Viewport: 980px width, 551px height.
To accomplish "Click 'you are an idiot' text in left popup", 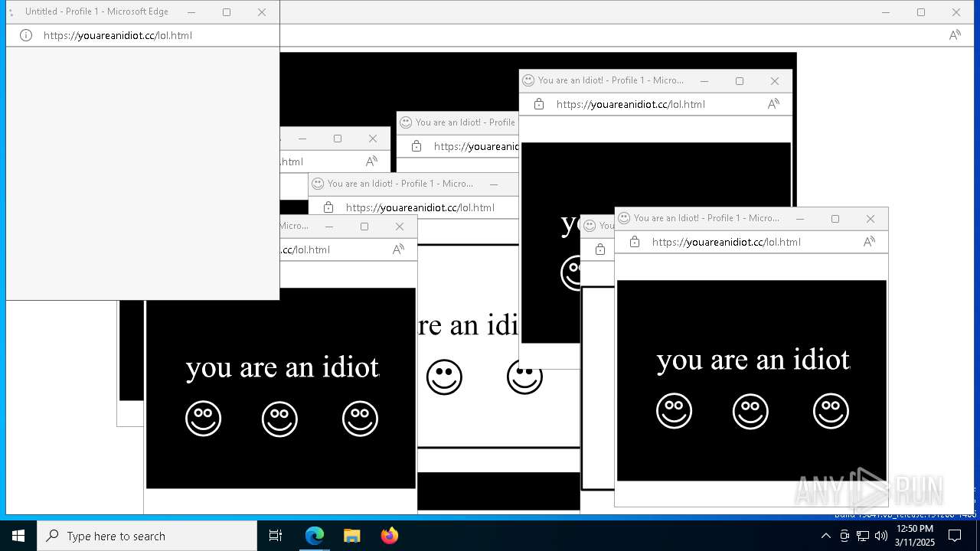I will coord(283,367).
